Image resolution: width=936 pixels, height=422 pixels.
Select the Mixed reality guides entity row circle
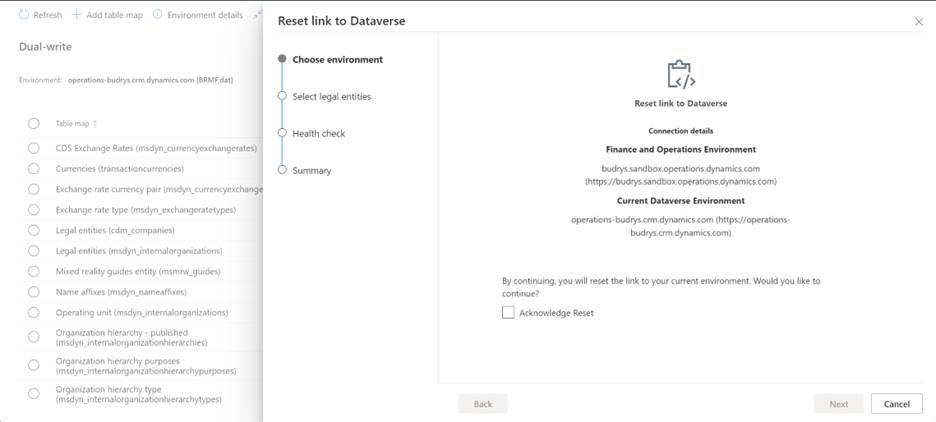pyautogui.click(x=33, y=271)
